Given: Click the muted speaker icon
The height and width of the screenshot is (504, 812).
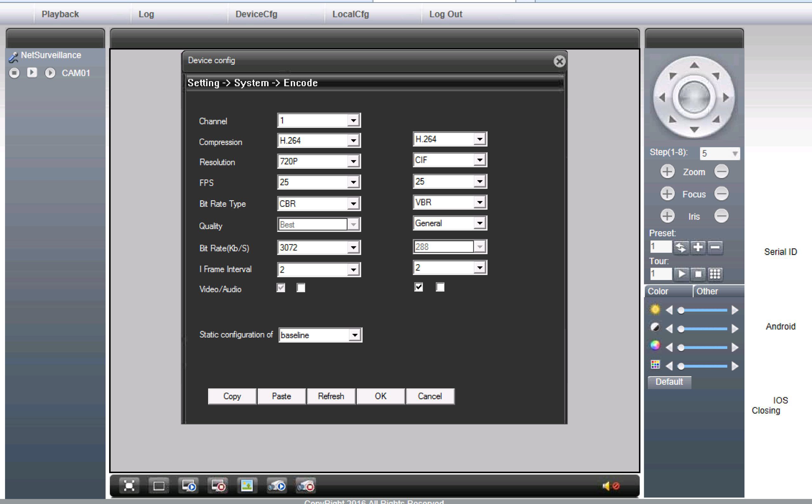Looking at the screenshot, I should click(x=611, y=486).
